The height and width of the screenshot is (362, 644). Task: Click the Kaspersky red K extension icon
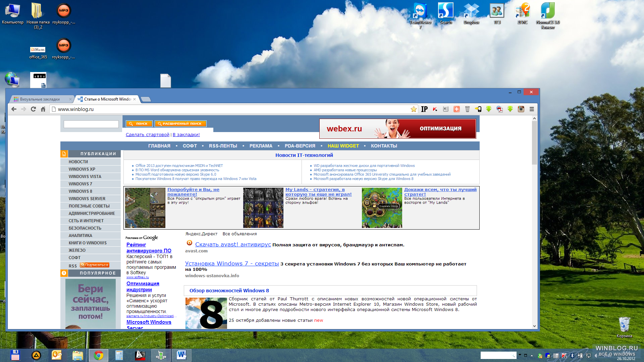pyautogui.click(x=435, y=109)
